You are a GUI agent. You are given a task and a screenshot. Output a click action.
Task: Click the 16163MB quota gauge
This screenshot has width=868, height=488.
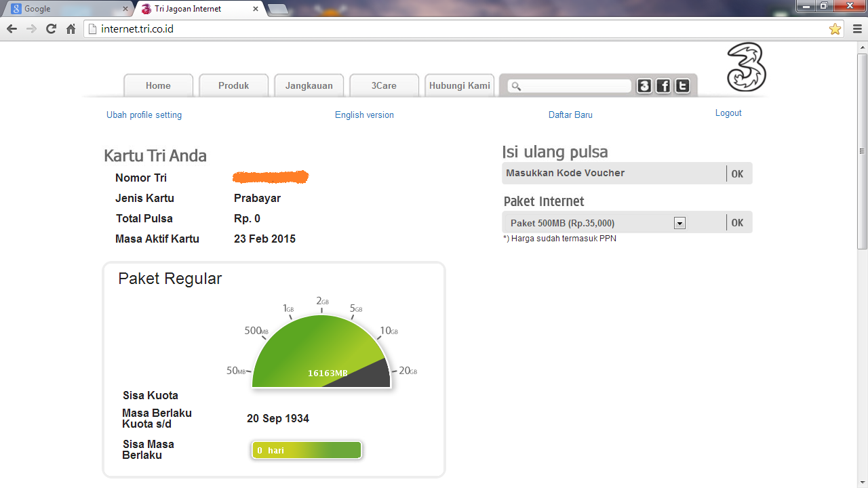click(x=321, y=351)
